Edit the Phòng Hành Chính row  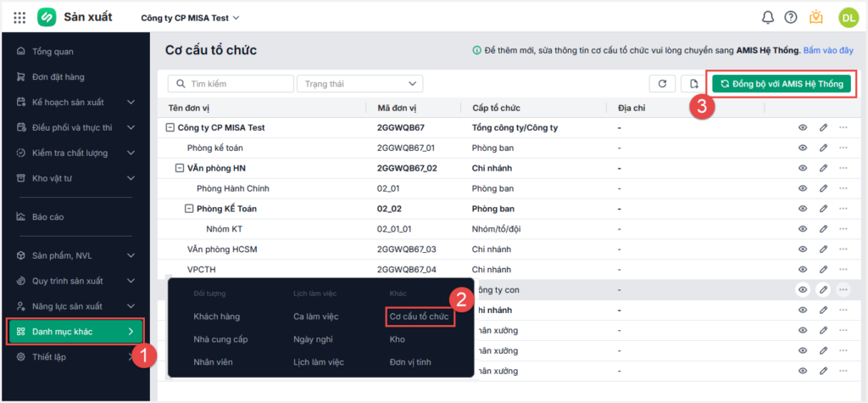823,188
